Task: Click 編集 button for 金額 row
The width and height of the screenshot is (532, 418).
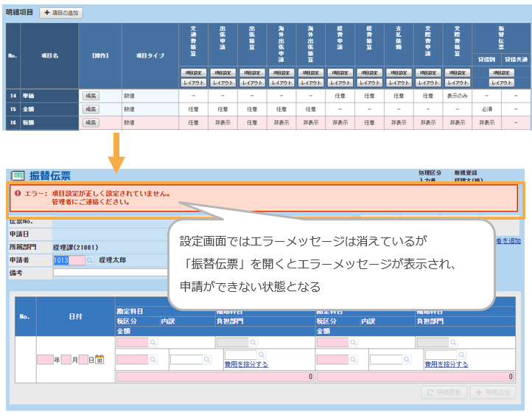Action: tap(90, 109)
